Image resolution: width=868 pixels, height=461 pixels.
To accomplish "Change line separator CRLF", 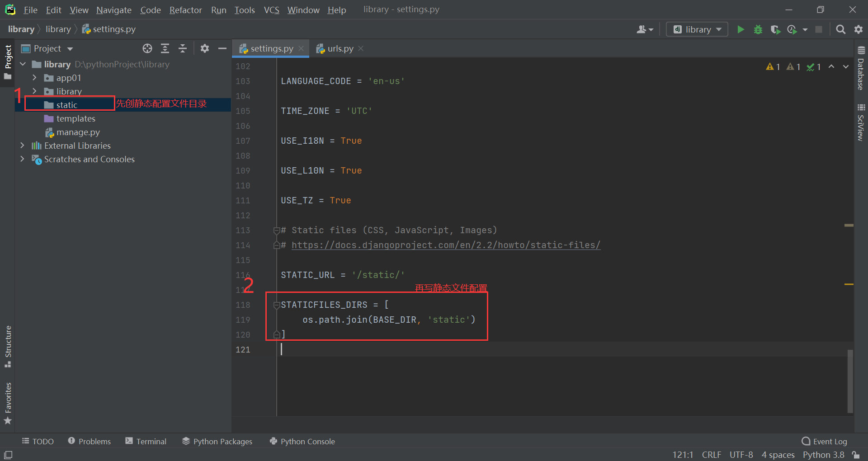I will [x=712, y=455].
